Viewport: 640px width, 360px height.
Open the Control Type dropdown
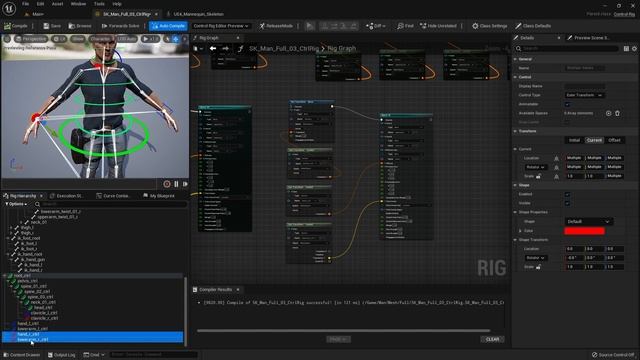pos(584,95)
